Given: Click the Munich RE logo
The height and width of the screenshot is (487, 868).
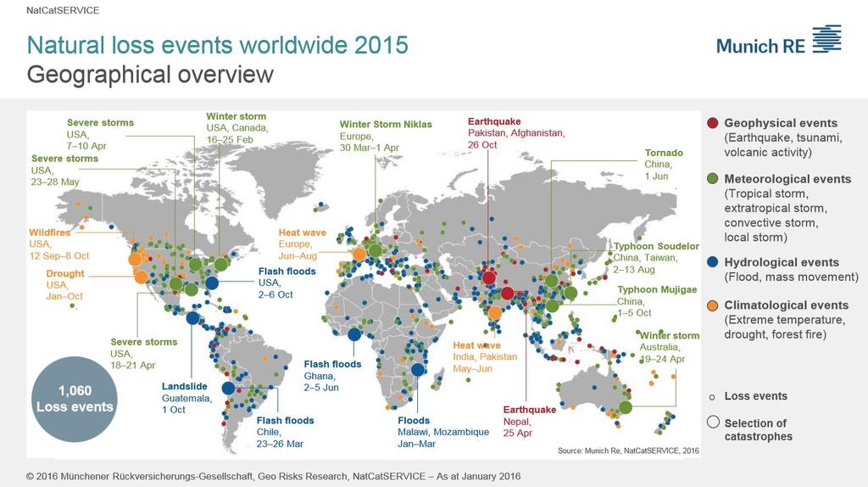Looking at the screenshot, I should click(x=779, y=41).
